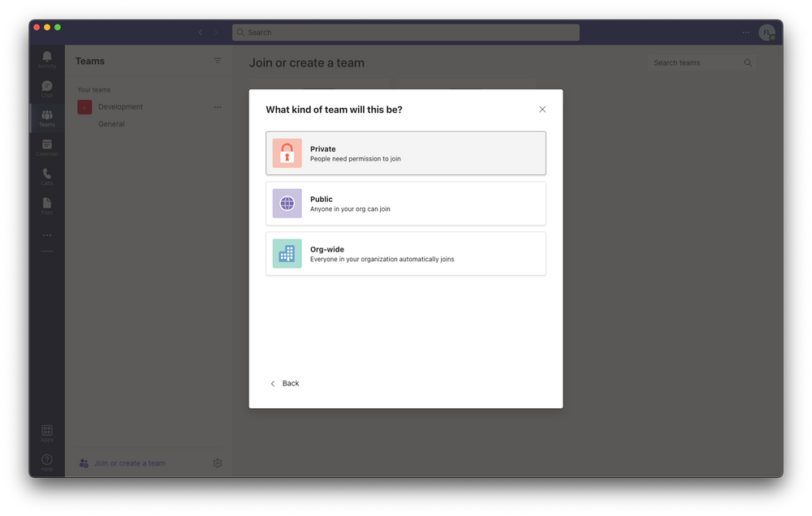Click the teams filter icon

coord(218,60)
